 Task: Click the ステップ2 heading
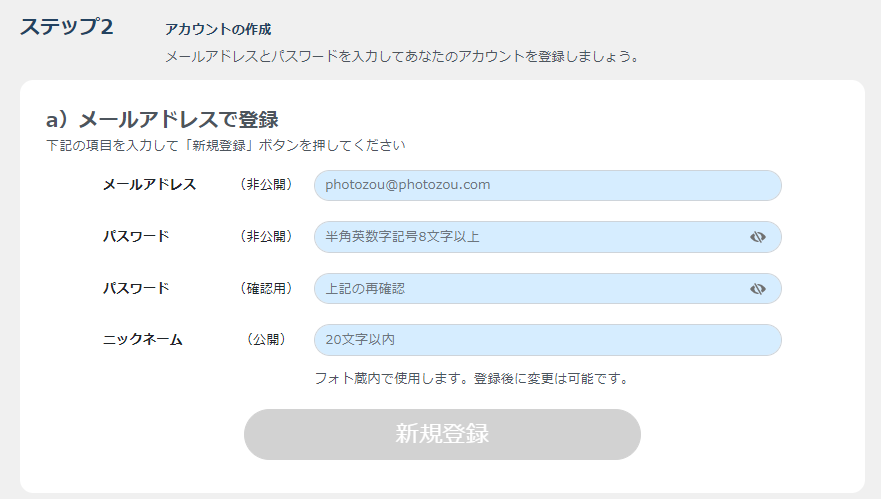pos(67,26)
